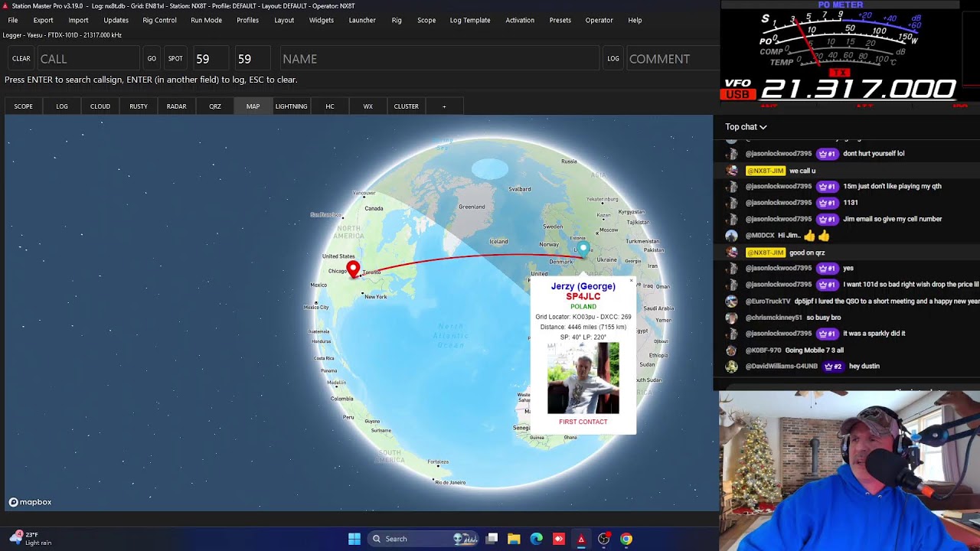Click the CLEAR button
Image resolution: width=980 pixels, height=551 pixels.
[21, 59]
